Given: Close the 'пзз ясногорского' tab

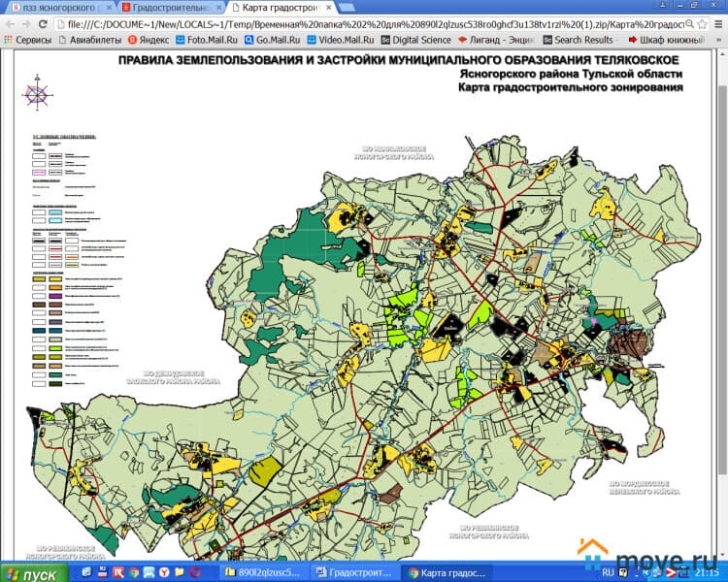Looking at the screenshot, I should (109, 8).
